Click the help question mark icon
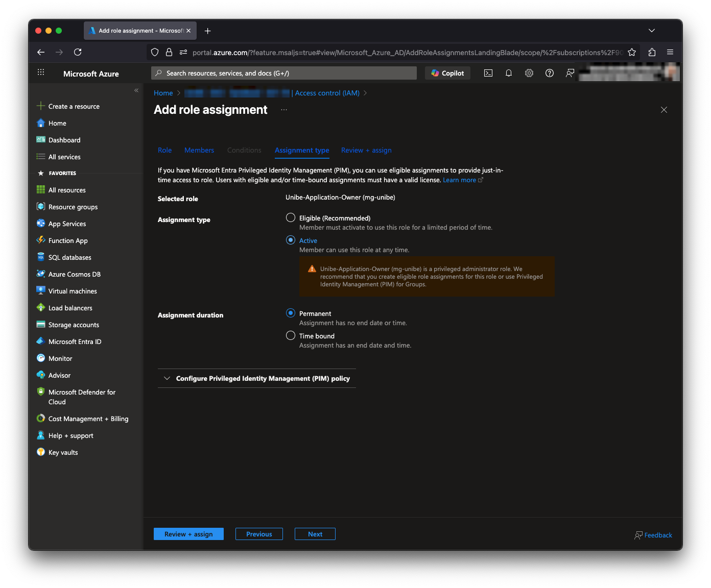 pyautogui.click(x=550, y=73)
